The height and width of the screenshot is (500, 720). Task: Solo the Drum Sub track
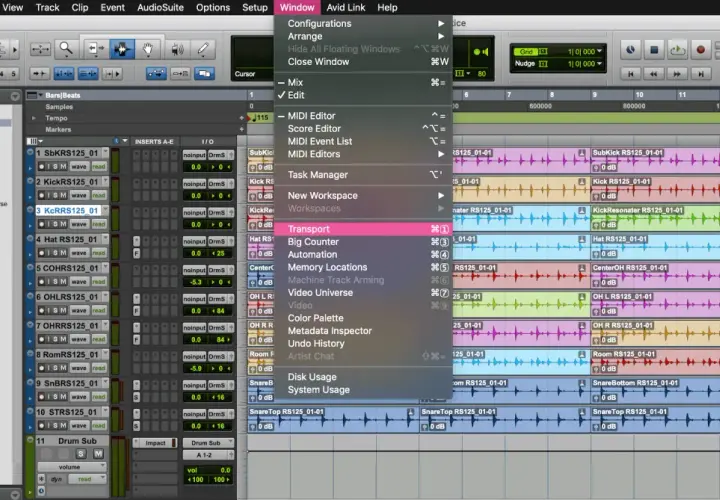point(81,454)
